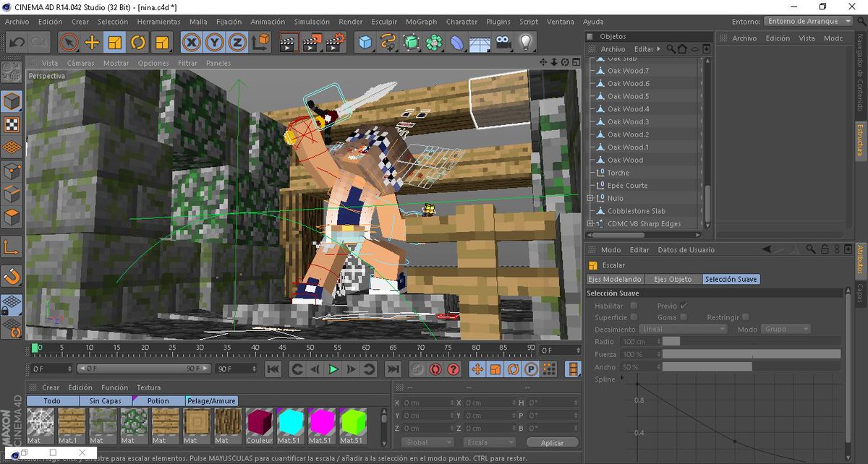Jump to the animation end
868x464 pixels.
(393, 369)
